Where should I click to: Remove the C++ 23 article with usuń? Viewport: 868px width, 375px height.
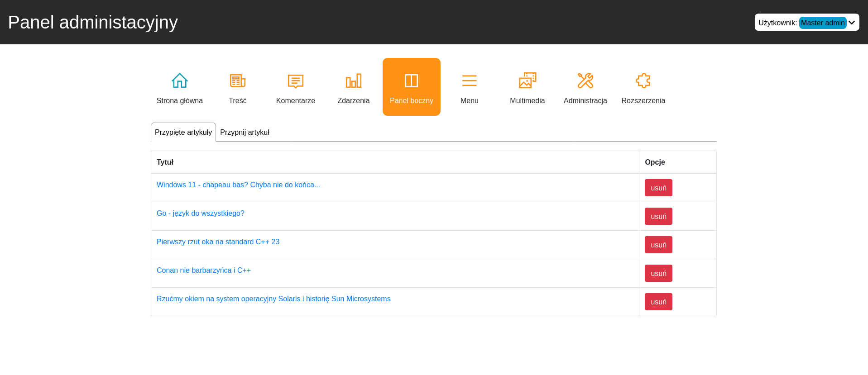pyautogui.click(x=658, y=245)
